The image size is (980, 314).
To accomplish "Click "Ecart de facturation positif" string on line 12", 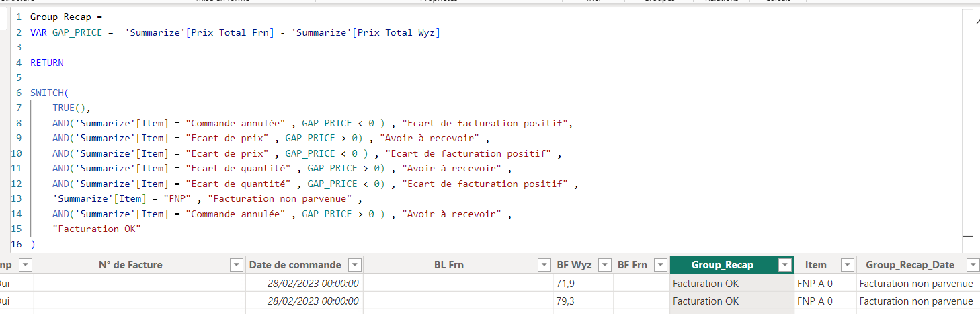I will click(485, 184).
